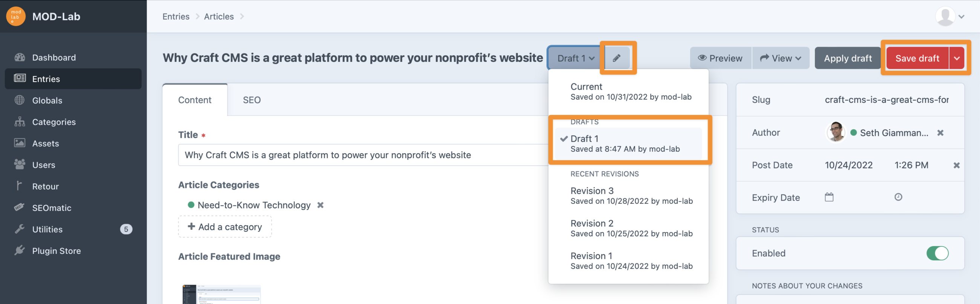Open the Entries breadcrumb link
Image resolution: width=980 pixels, height=304 pixels.
coord(176,16)
